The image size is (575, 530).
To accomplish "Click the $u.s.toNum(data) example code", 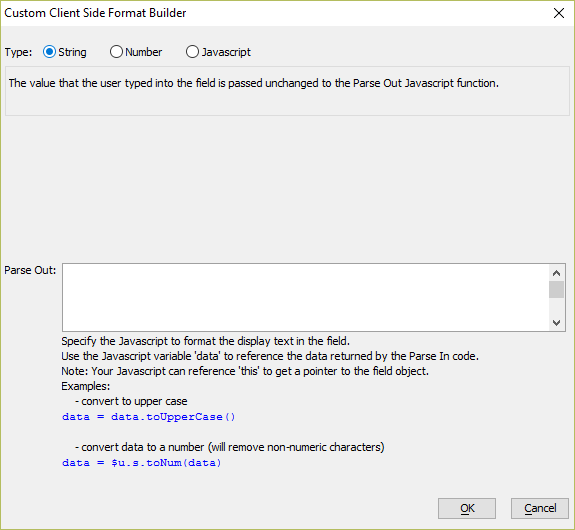I will click(x=142, y=463).
